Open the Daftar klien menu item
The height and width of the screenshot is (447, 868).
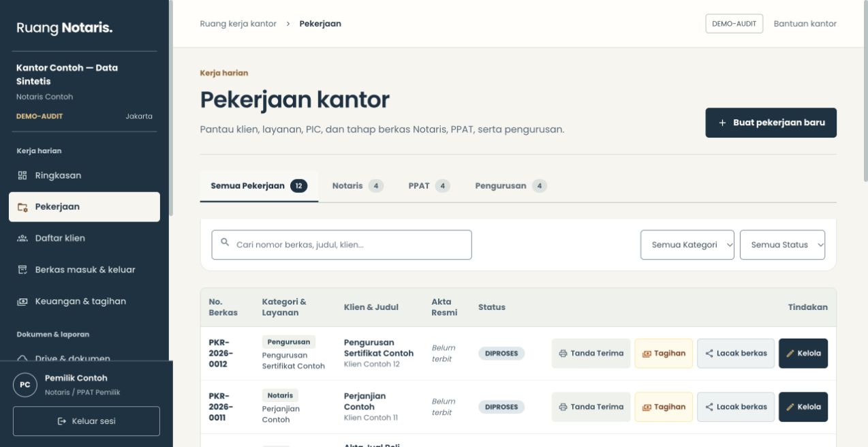[x=84, y=238]
